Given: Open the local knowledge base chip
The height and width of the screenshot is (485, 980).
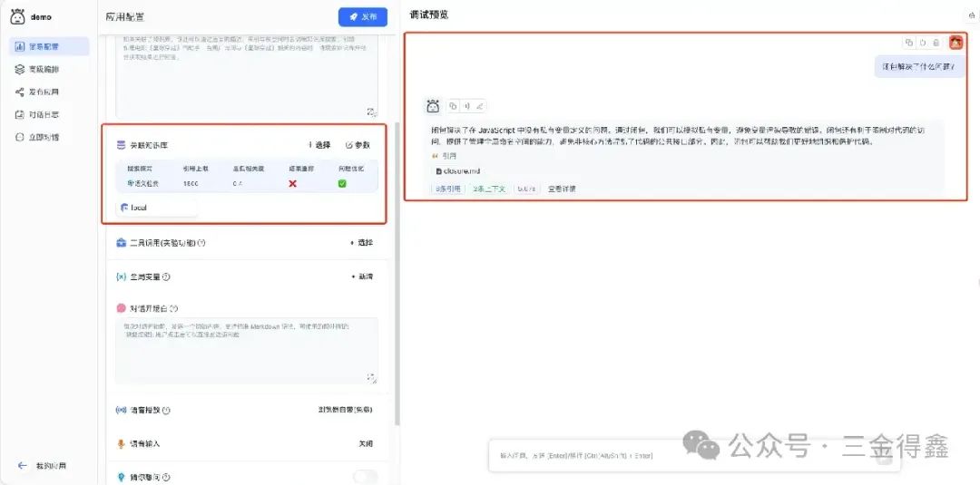Looking at the screenshot, I should coord(156,208).
